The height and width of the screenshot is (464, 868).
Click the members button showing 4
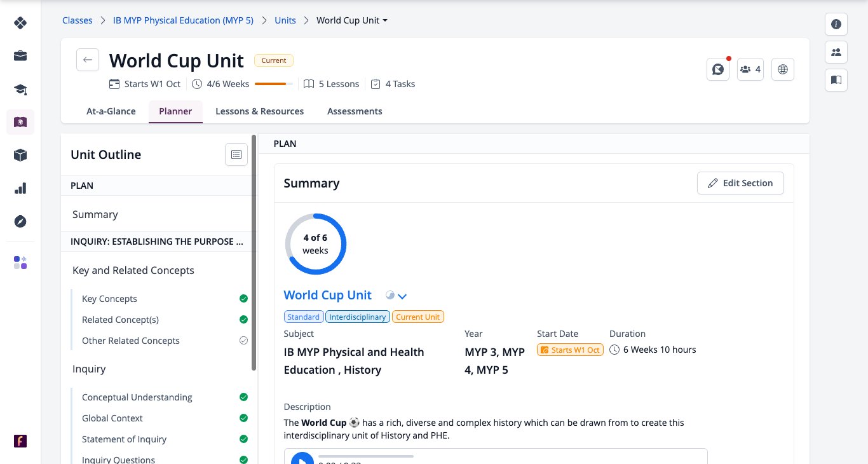(750, 69)
